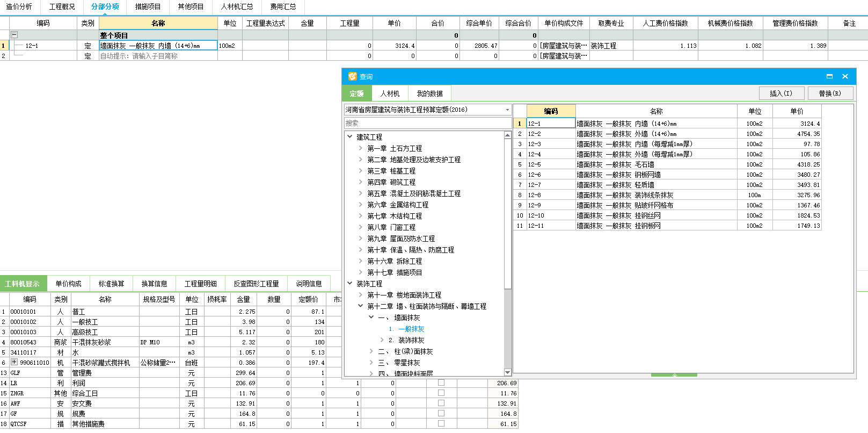Viewport: 868px width, 433px height.
Task: Expand 第一章 土石方工程 chapter
Action: click(x=361, y=148)
